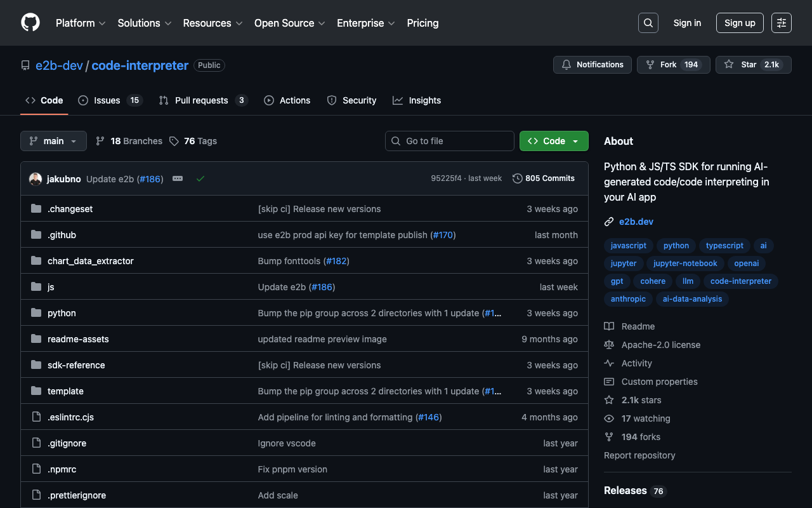Expand the Platform menu
812x508 pixels.
tap(81, 23)
